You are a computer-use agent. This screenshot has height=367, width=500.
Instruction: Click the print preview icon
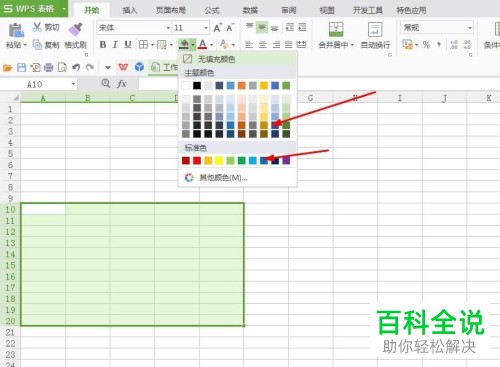coord(62,68)
